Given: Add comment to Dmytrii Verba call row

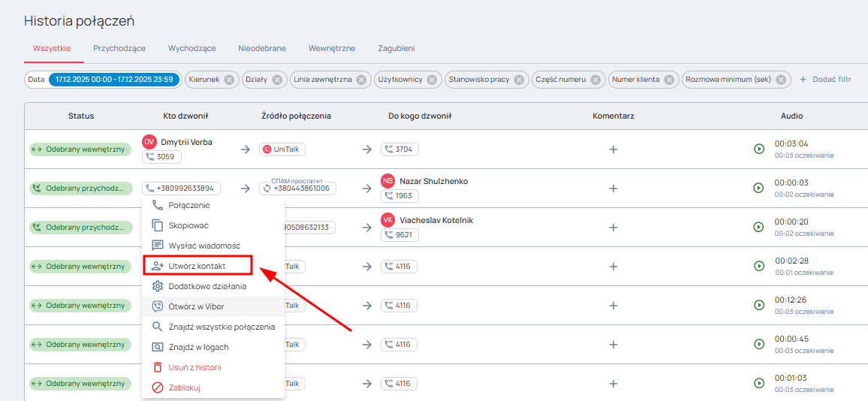Looking at the screenshot, I should [x=613, y=149].
